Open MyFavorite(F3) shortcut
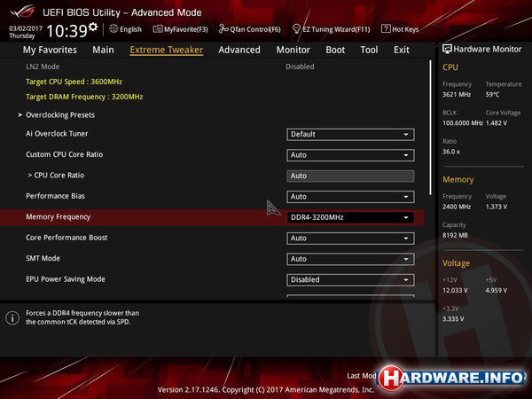 [x=181, y=29]
